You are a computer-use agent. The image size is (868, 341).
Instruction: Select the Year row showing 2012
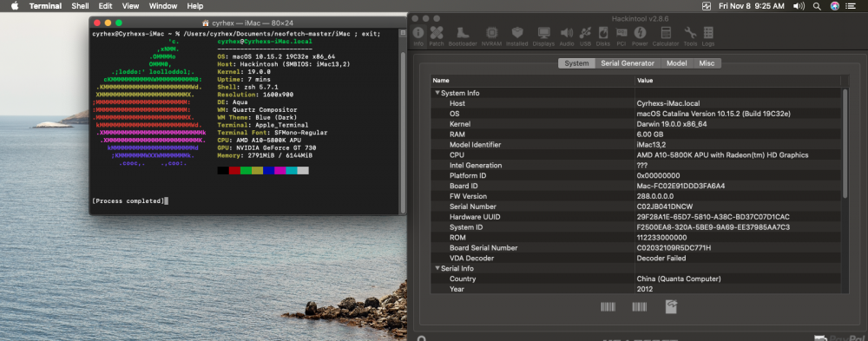coord(635,289)
